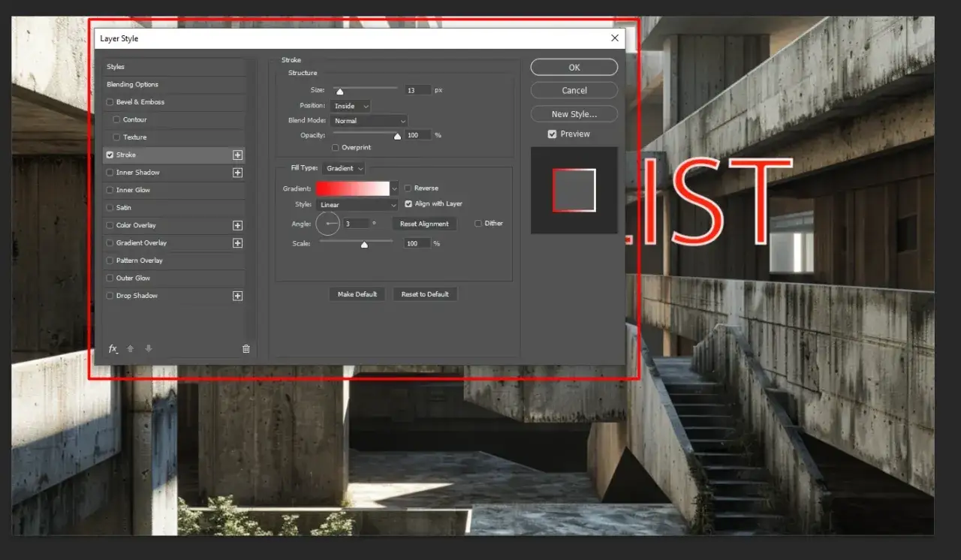Toggle the Preview checkbox
961x560 pixels.
[x=552, y=134]
